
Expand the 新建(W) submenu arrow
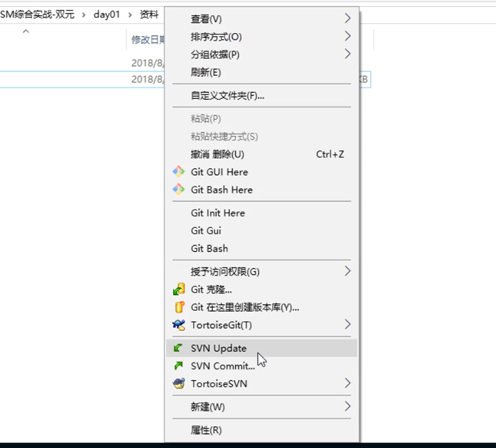[x=347, y=406]
